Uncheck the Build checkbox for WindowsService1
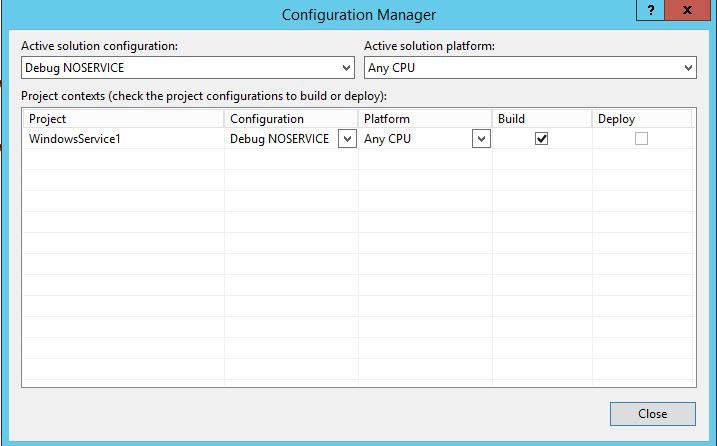 tap(541, 139)
